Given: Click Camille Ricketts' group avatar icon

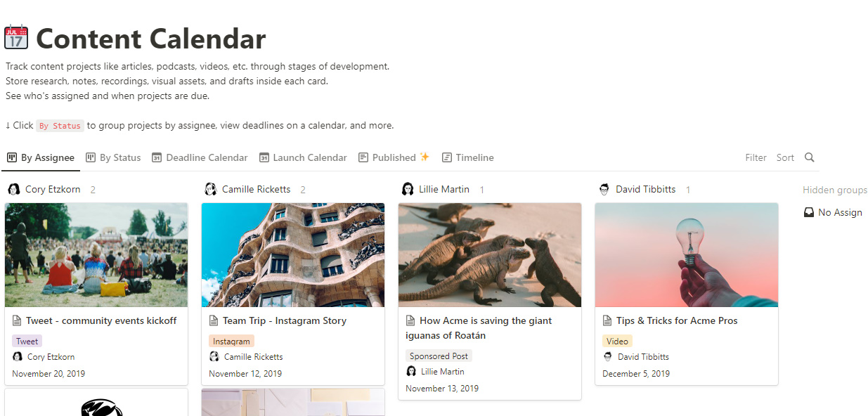Looking at the screenshot, I should (210, 189).
